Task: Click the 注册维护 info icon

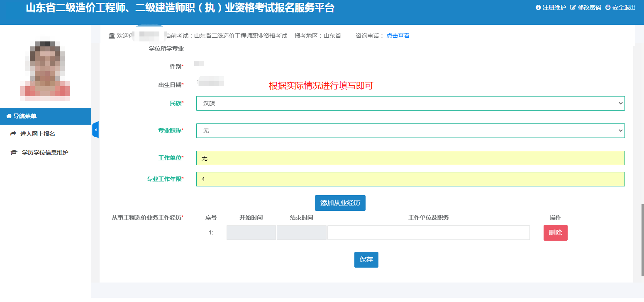Action: [538, 7]
